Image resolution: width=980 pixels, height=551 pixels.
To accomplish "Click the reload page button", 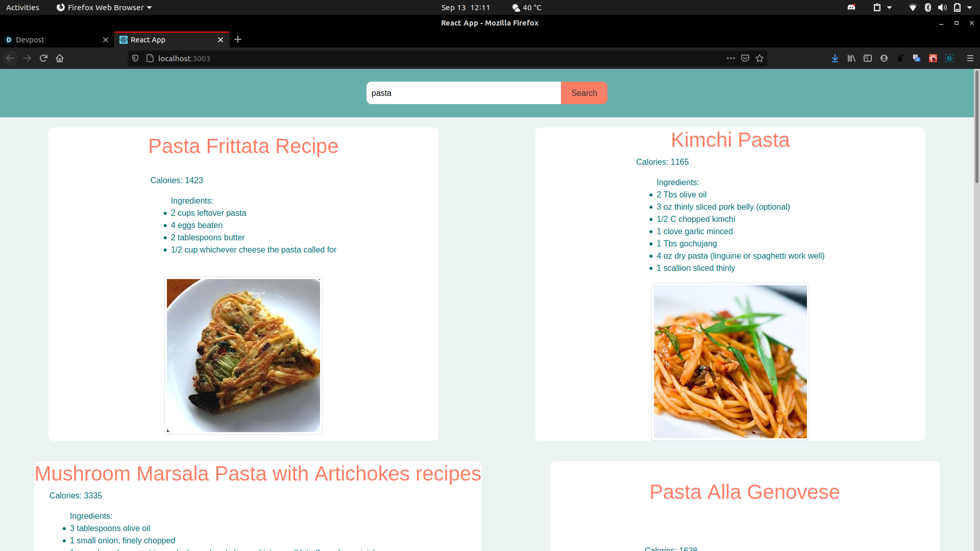I will 43,58.
